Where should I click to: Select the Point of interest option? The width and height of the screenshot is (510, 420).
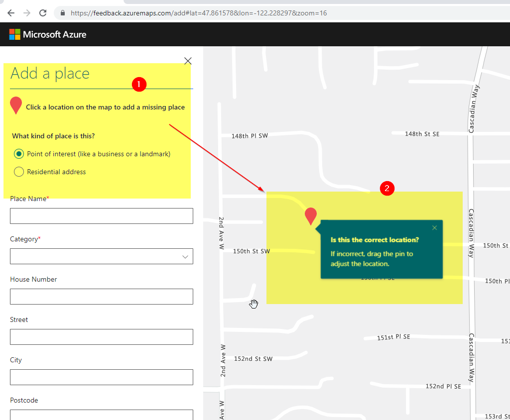pyautogui.click(x=18, y=154)
